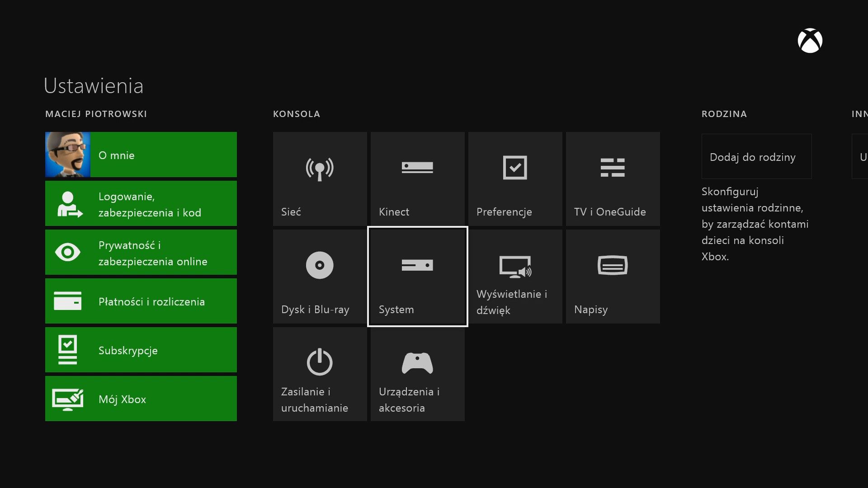This screenshot has height=488, width=868.
Task: Click the subscriptions checklist icon
Action: click(68, 350)
